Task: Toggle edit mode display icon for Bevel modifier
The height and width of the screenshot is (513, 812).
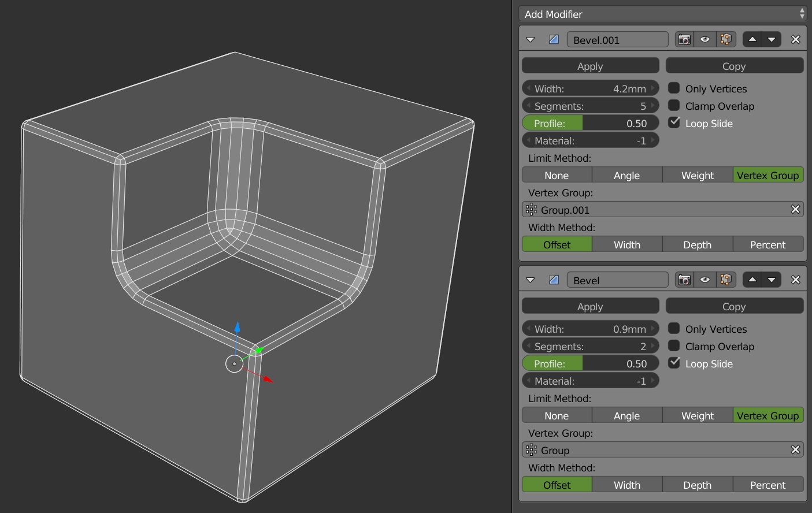Action: (726, 280)
